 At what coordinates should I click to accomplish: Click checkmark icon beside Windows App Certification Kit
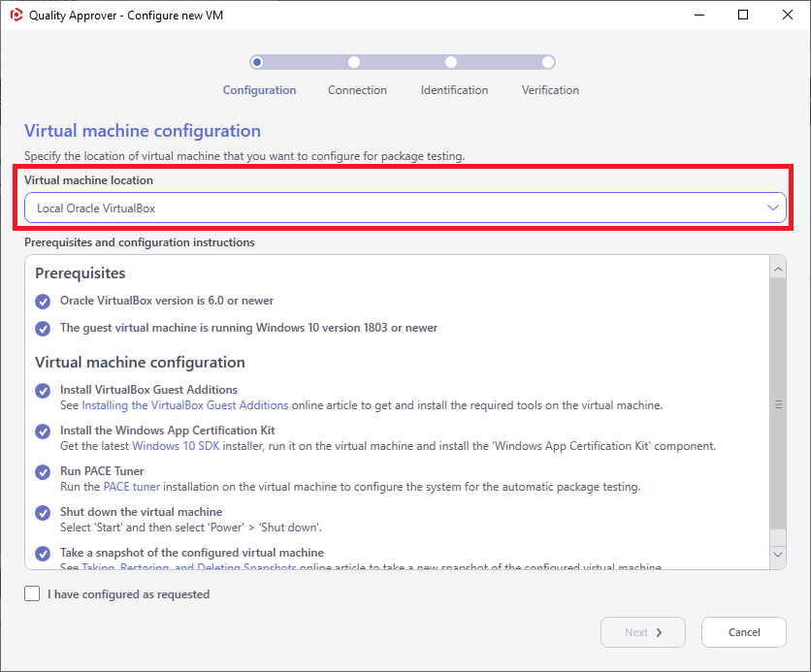point(43,432)
